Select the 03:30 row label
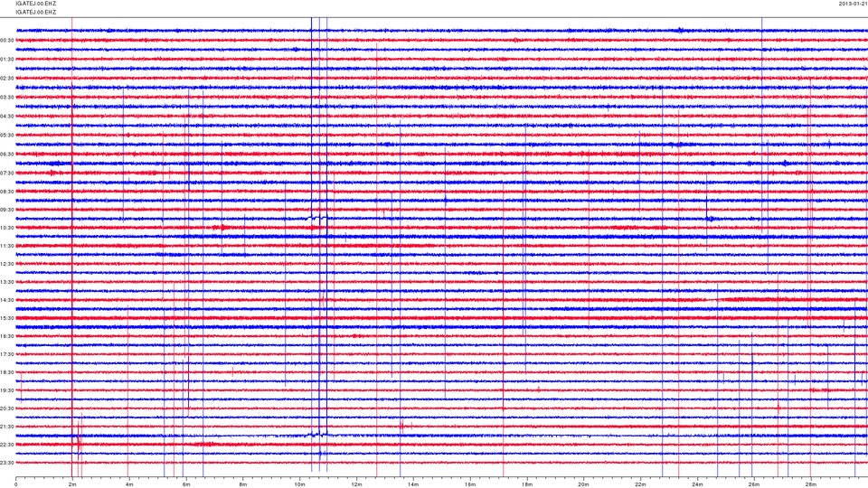 6,98
